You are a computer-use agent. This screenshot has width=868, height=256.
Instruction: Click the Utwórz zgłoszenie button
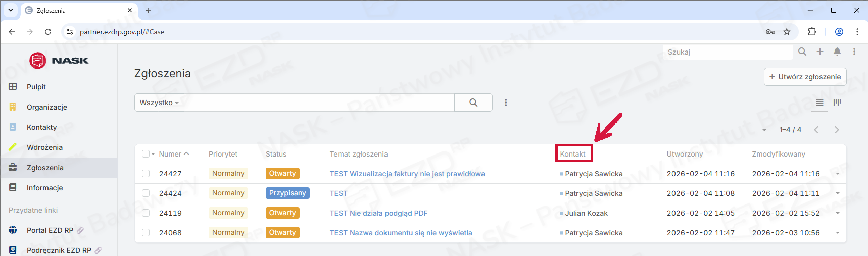click(805, 77)
